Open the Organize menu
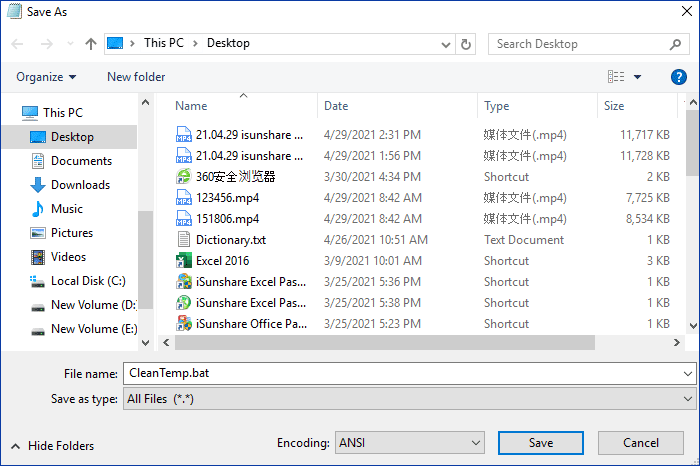Viewport: 700px width, 466px height. pyautogui.click(x=46, y=77)
